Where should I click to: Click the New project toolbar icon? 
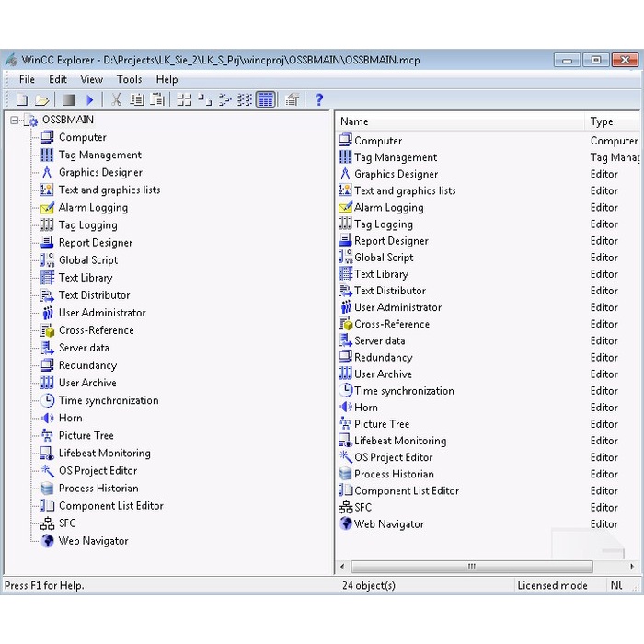tap(21, 99)
